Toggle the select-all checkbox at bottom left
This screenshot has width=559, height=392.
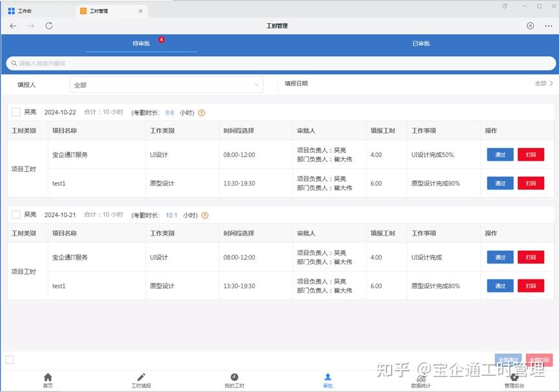tap(10, 360)
